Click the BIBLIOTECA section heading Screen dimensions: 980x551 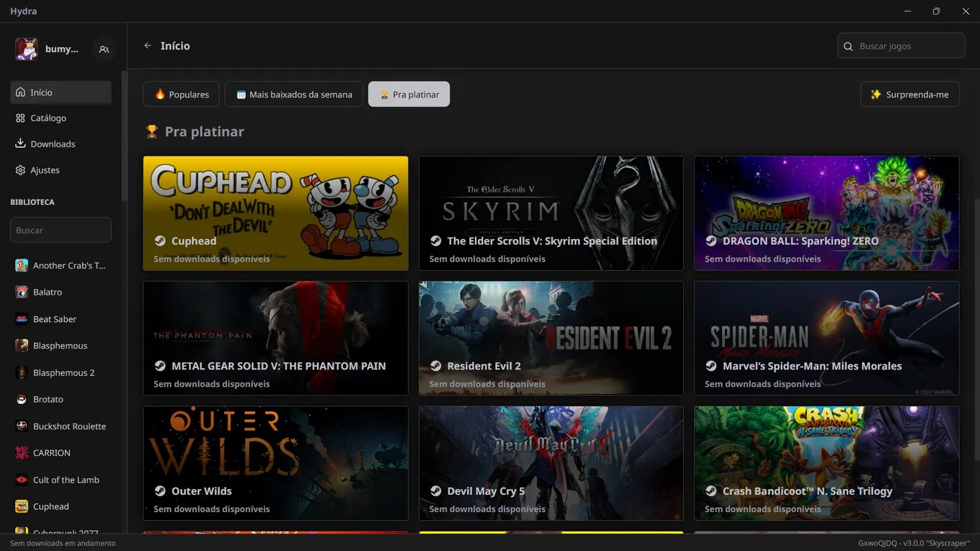pyautogui.click(x=32, y=202)
